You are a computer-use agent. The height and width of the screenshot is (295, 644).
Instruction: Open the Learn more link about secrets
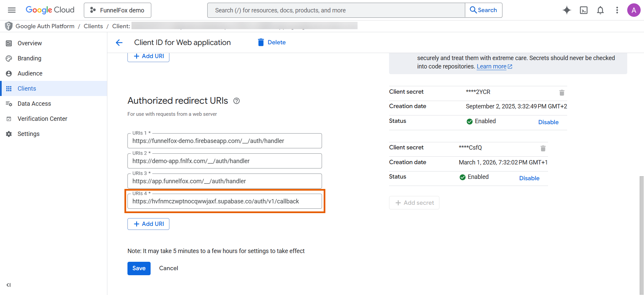click(494, 66)
